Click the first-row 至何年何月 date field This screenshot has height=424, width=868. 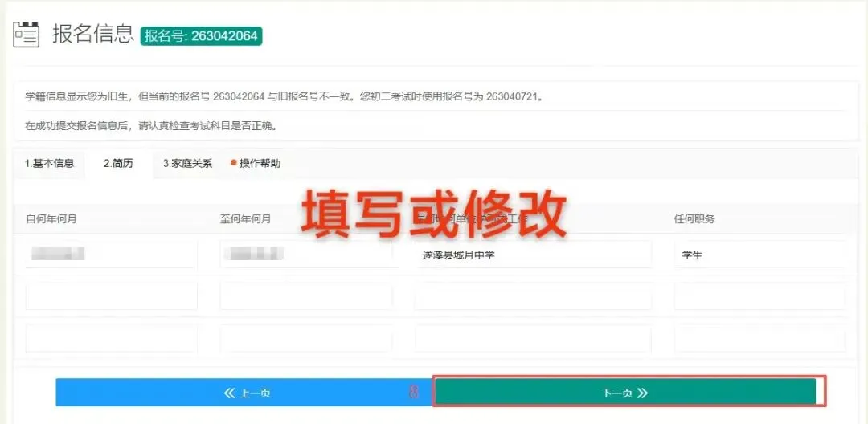pyautogui.click(x=306, y=255)
